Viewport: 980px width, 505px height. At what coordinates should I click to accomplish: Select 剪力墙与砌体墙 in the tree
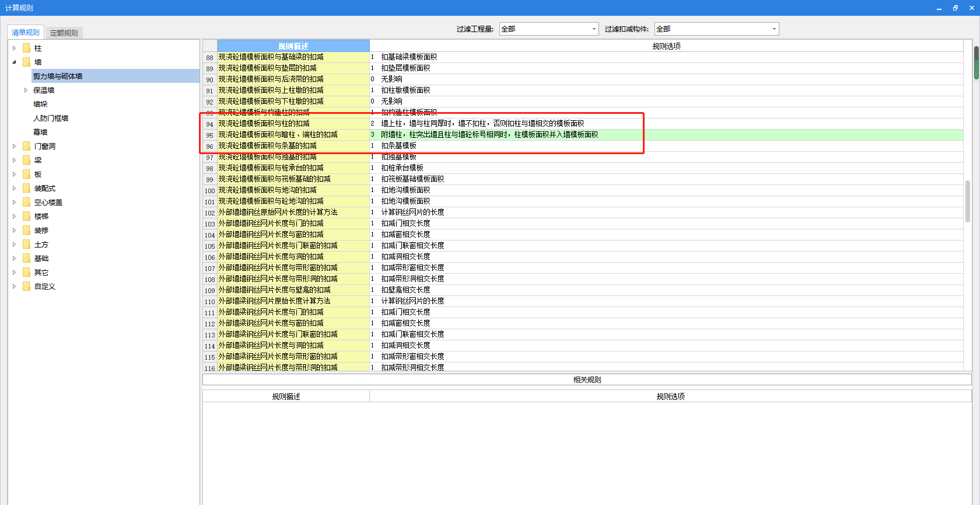58,76
